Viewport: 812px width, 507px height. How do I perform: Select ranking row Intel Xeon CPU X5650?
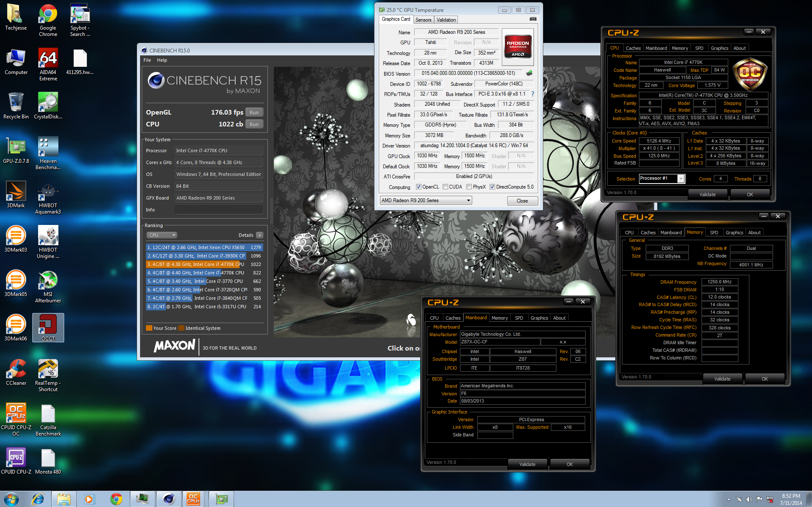coord(204,247)
